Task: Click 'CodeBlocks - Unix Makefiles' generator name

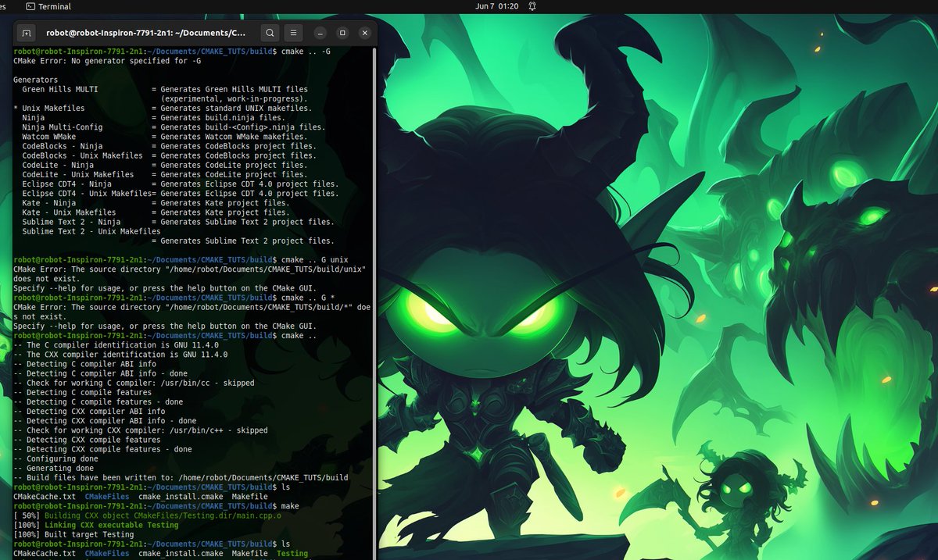Action: tap(82, 155)
